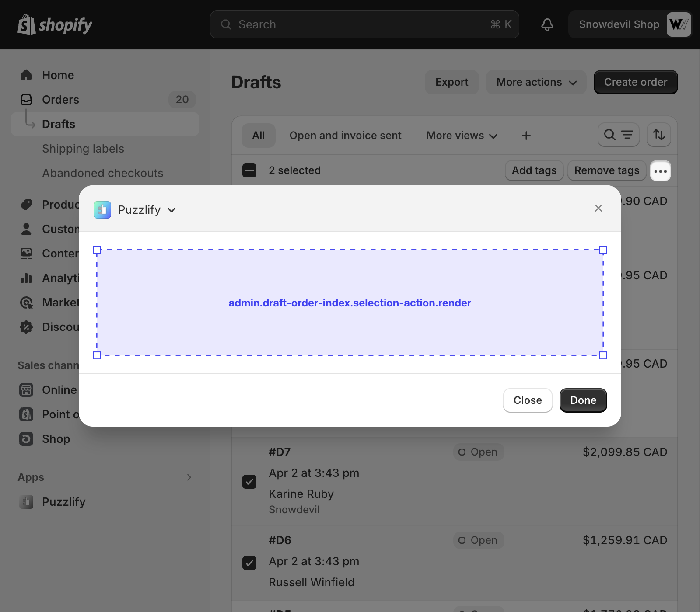Click the Home icon in sidebar

(x=26, y=75)
